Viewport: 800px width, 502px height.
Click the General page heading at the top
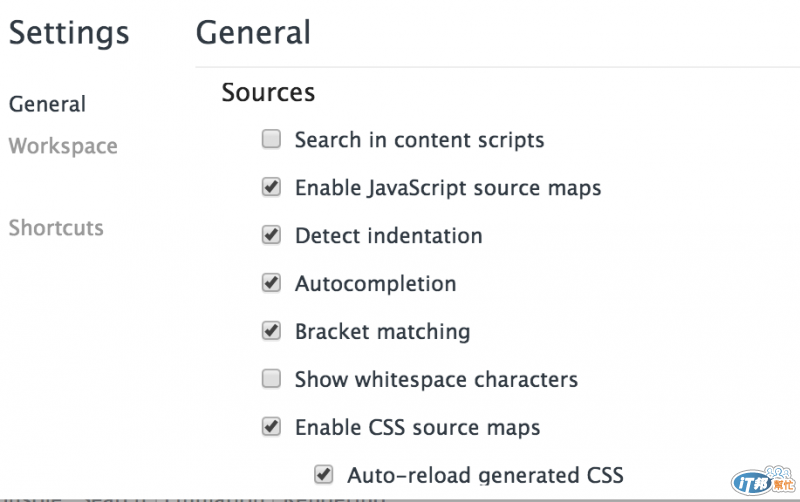pos(253,33)
